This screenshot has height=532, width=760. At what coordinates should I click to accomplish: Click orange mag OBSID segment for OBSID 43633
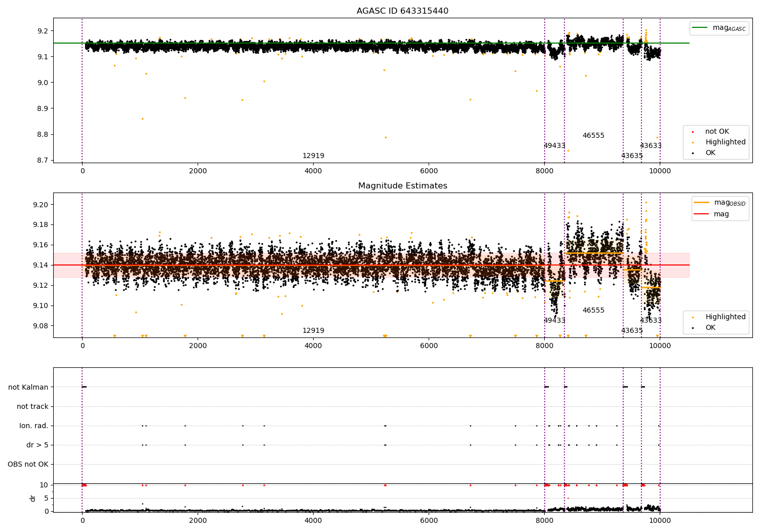tap(651, 288)
